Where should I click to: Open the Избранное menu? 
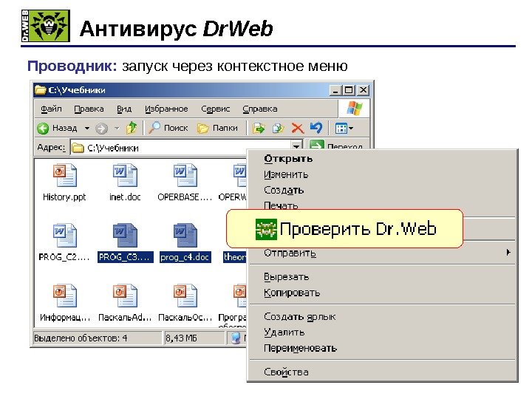click(x=166, y=109)
